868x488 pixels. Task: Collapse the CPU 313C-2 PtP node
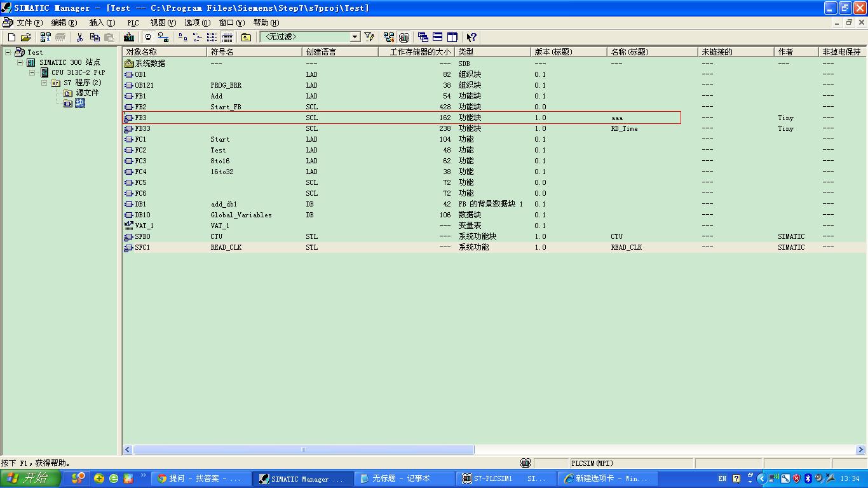click(x=32, y=72)
